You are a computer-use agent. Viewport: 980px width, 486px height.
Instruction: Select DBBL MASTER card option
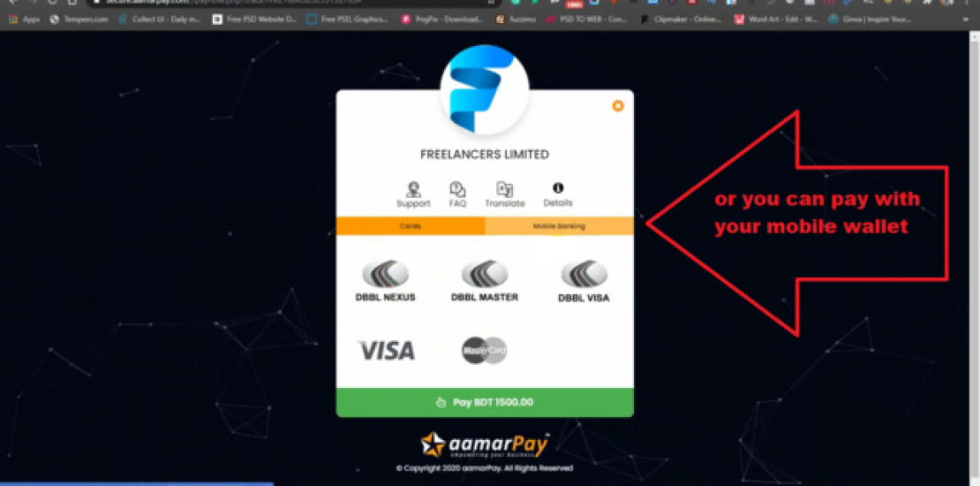(485, 282)
